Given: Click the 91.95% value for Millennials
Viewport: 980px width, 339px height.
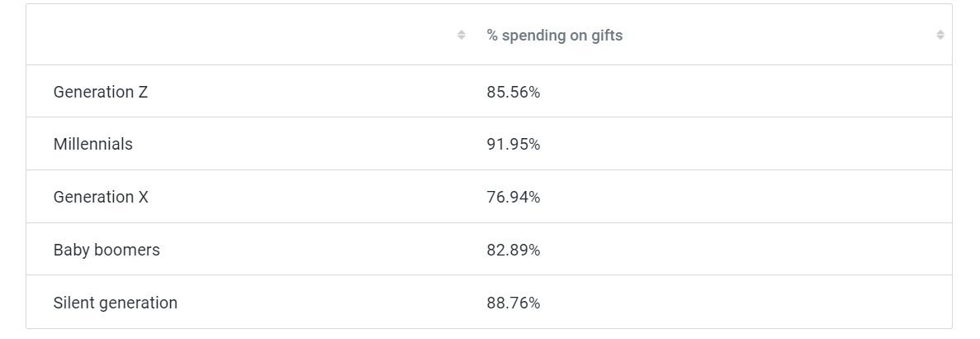Looking at the screenshot, I should point(513,144).
